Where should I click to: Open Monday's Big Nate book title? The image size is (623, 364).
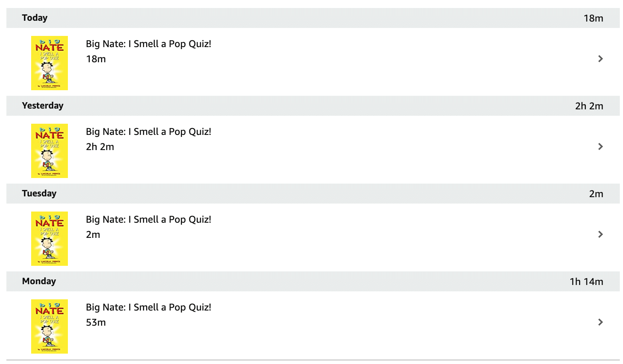click(148, 307)
